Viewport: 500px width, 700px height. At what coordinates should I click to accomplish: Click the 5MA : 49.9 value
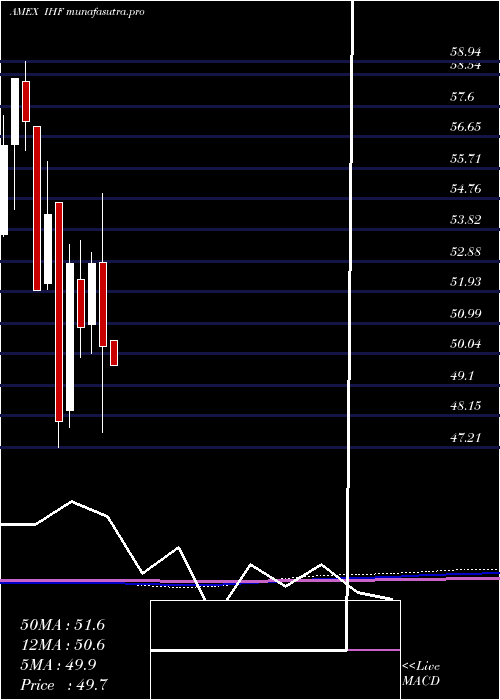(58, 665)
